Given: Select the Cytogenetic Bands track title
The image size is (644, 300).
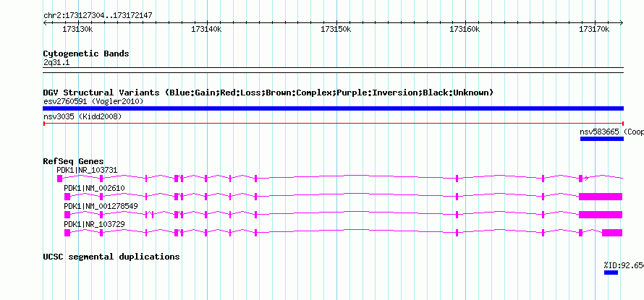Looking at the screenshot, I should pyautogui.click(x=86, y=53).
